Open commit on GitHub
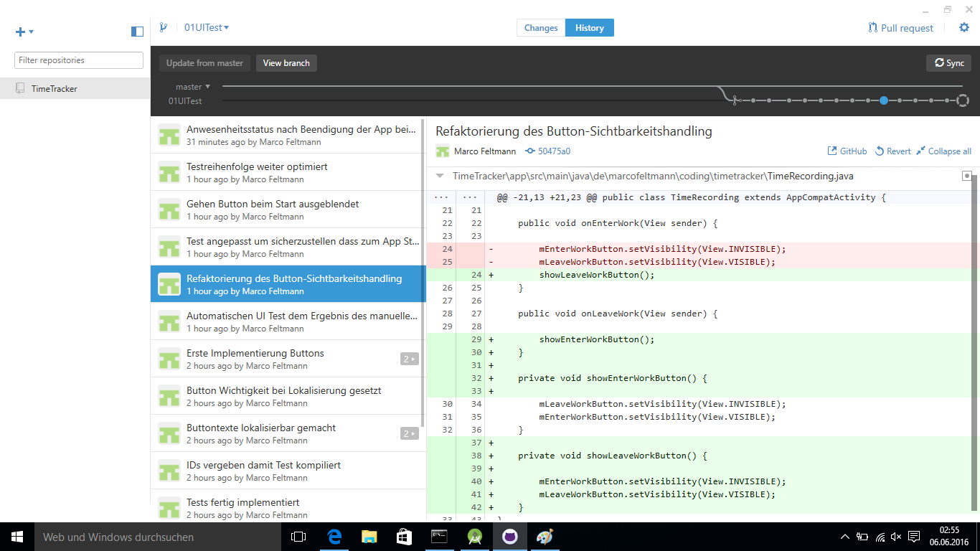The width and height of the screenshot is (980, 551). tap(847, 151)
